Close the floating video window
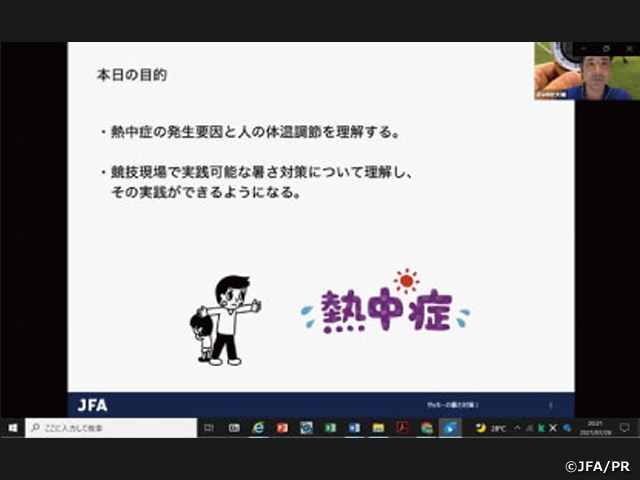This screenshot has width=640, height=480. point(627,47)
